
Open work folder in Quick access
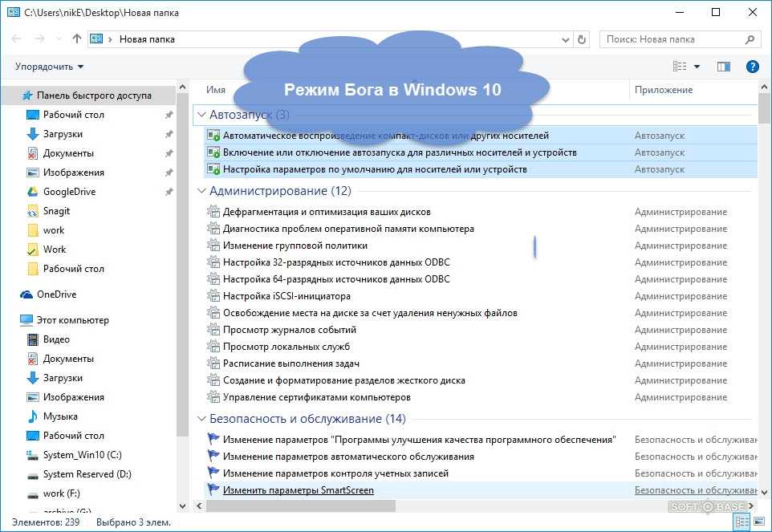pyautogui.click(x=53, y=229)
